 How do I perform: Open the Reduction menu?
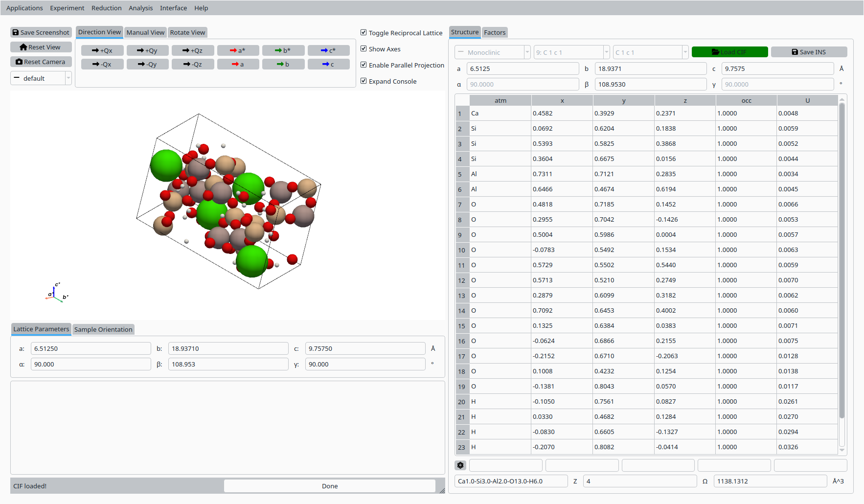[106, 8]
